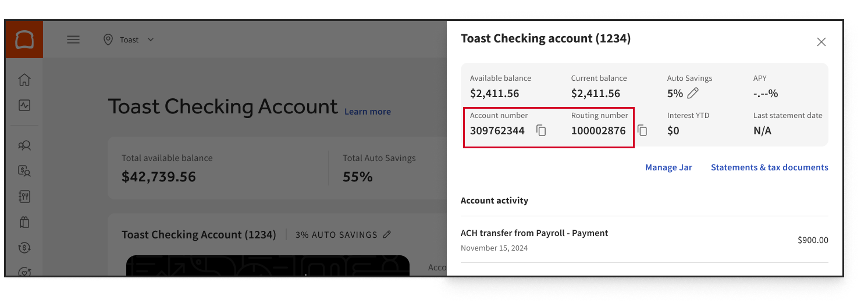Open the Manage Jar link
The image size is (868, 307).
point(668,167)
